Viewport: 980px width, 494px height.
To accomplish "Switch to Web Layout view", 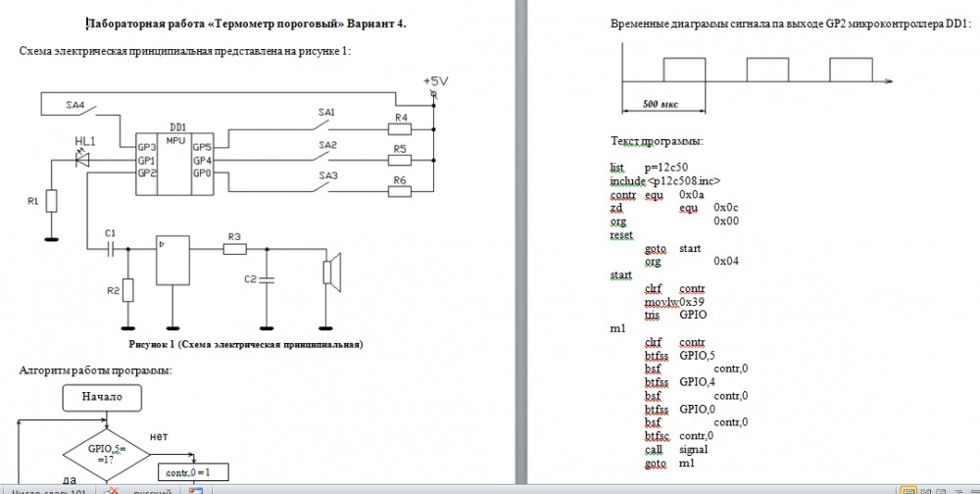I will tap(939, 490).
